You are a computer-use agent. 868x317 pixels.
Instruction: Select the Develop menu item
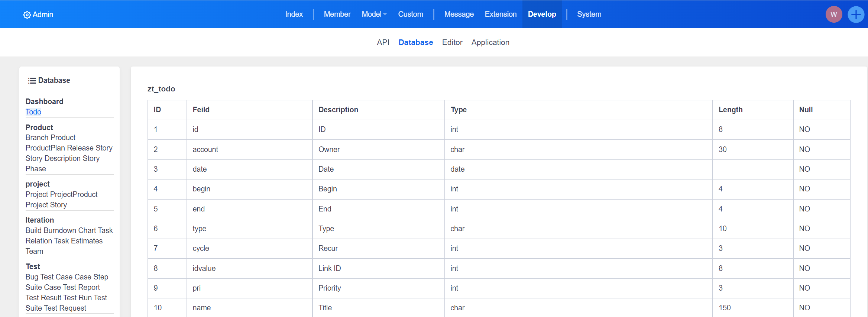click(x=542, y=14)
